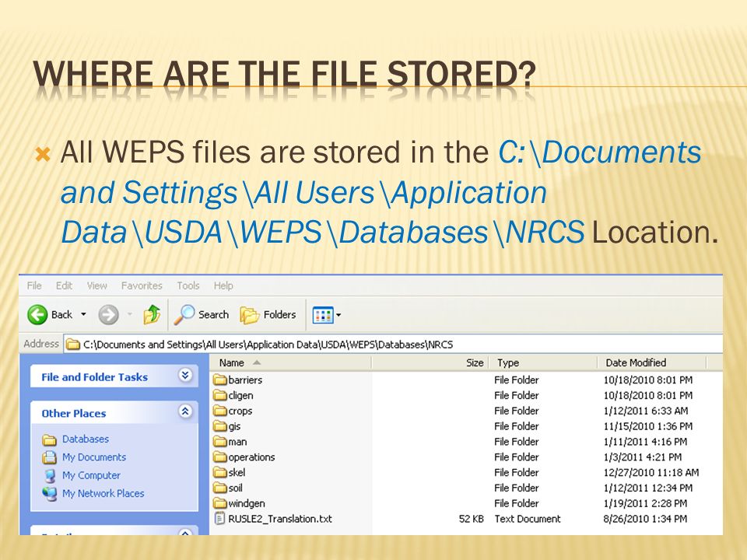The image size is (747, 560).
Task: Click the gis folder name
Action: [234, 427]
